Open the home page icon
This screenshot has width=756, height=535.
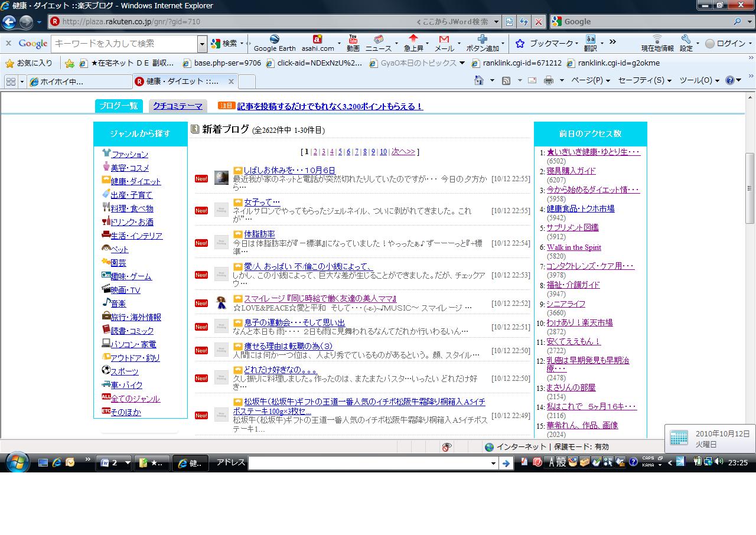coord(479,81)
